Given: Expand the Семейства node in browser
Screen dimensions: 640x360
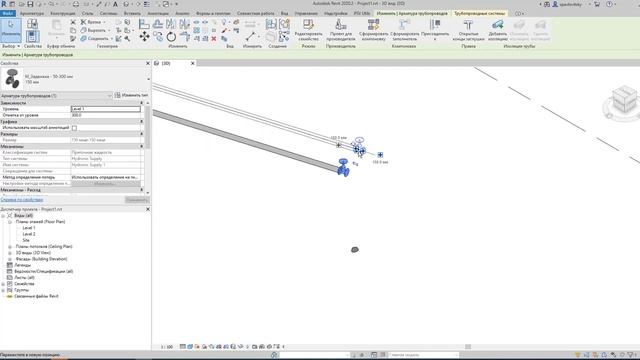Looking at the screenshot, I should pyautogui.click(x=3, y=284).
